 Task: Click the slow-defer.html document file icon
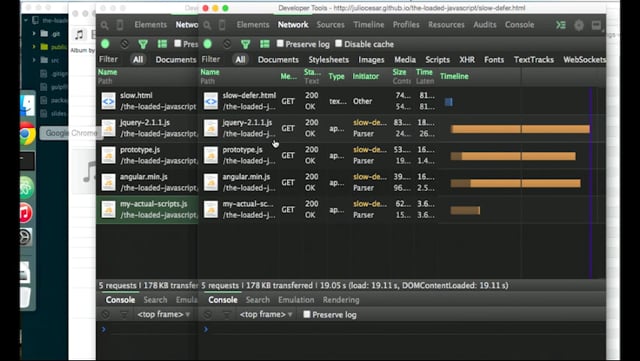coord(211,101)
